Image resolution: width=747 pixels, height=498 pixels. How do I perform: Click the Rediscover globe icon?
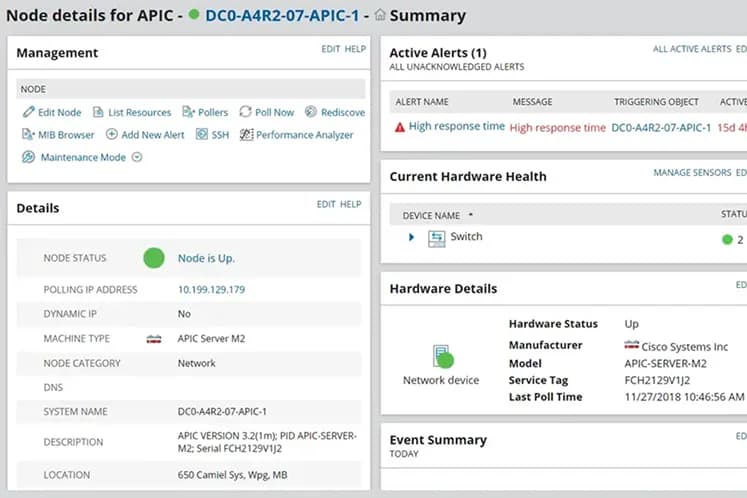point(311,112)
